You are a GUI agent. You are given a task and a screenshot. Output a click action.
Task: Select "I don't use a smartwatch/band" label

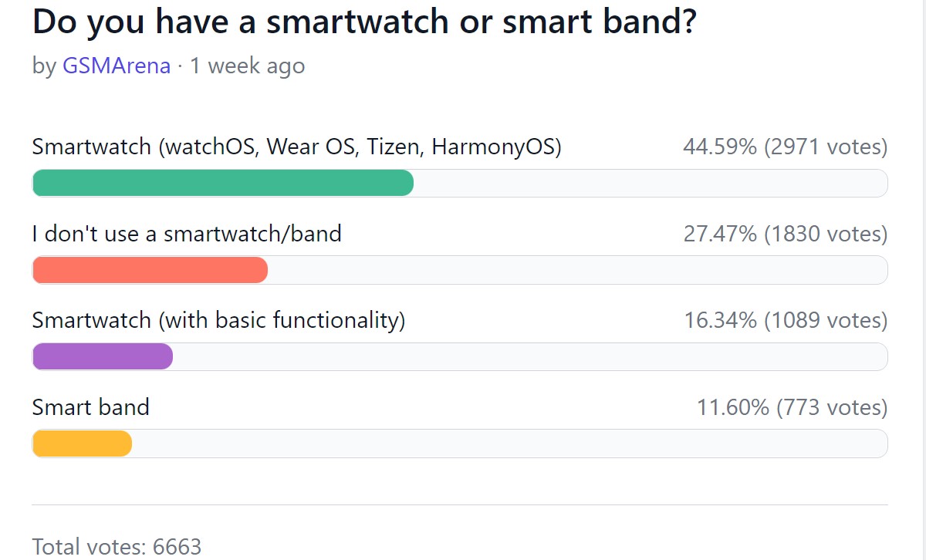coord(187,234)
